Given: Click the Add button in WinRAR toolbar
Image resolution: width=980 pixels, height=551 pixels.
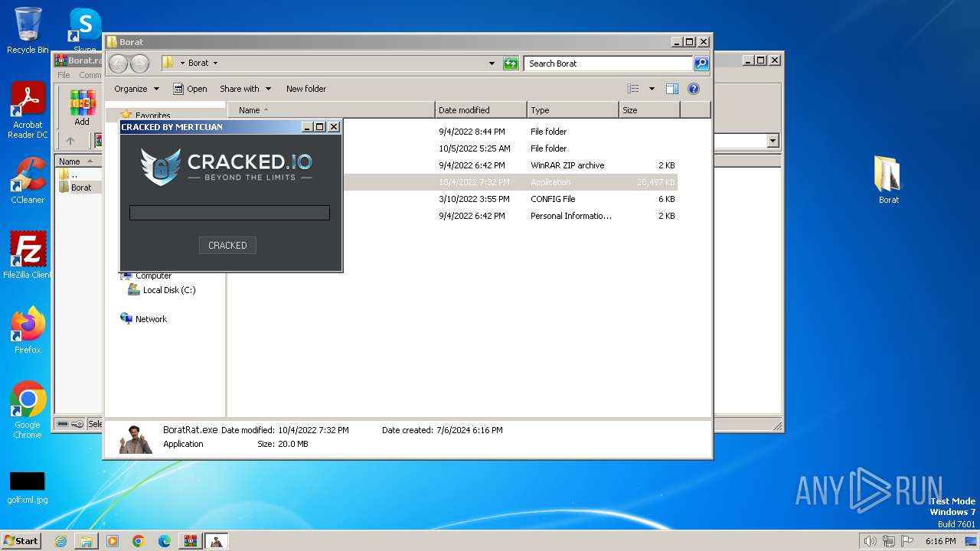Looking at the screenshot, I should [82, 108].
